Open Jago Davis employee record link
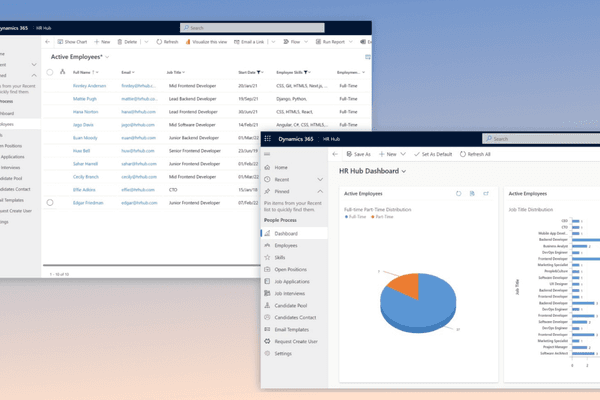The image size is (600, 400). pyautogui.click(x=83, y=125)
